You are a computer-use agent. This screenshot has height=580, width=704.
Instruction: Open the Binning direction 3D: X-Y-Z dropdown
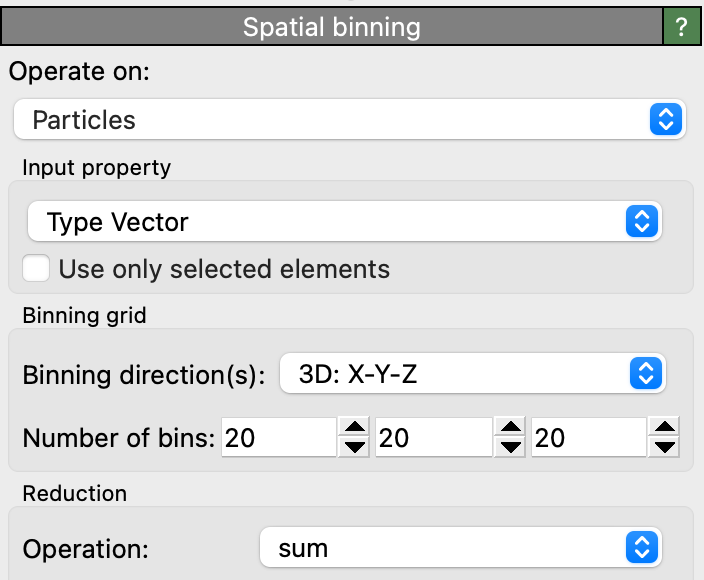472,373
